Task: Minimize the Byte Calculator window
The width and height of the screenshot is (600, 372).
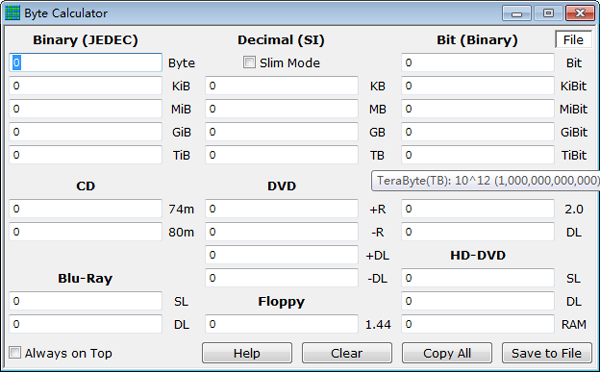Action: click(517, 13)
